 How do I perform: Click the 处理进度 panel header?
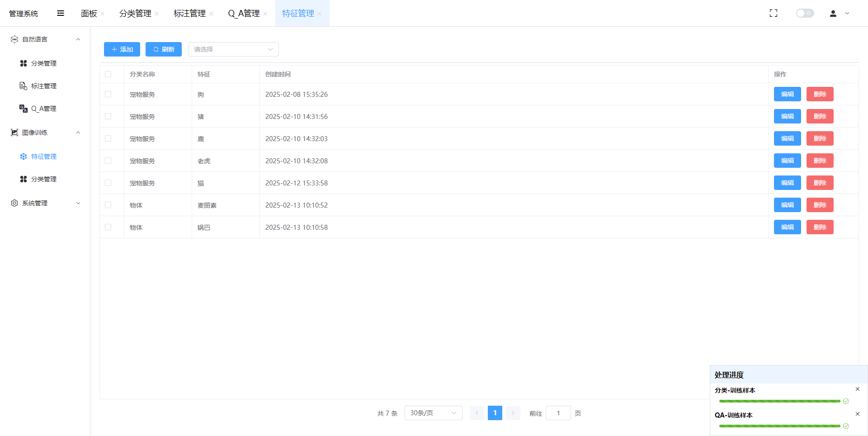pyautogui.click(x=789, y=375)
